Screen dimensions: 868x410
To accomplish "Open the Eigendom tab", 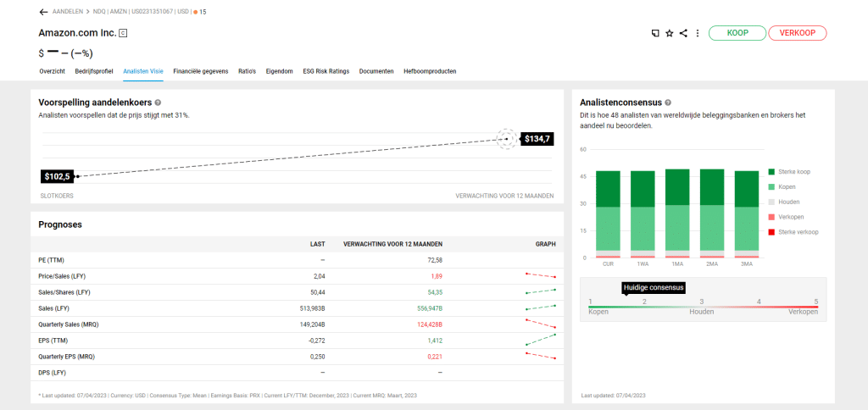I will click(x=279, y=71).
